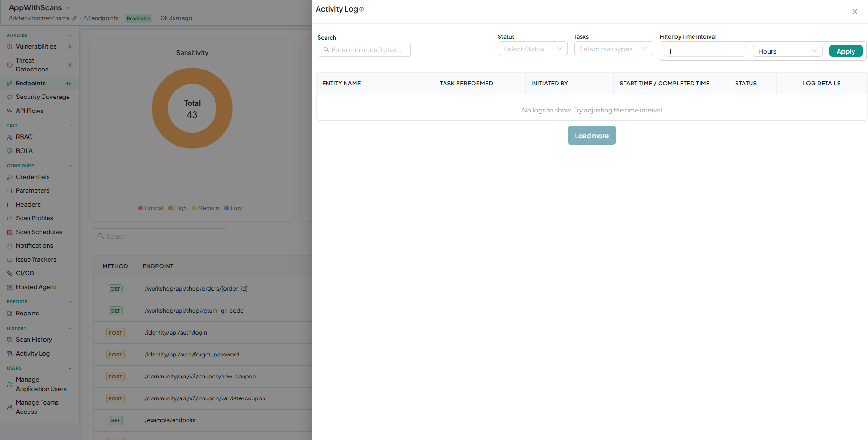This screenshot has height=440, width=868.
Task: Click the Manage Application Users icon
Action: [x=10, y=384]
